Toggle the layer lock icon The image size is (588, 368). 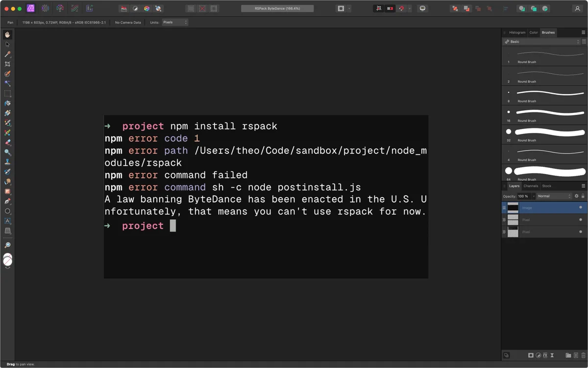(583, 196)
